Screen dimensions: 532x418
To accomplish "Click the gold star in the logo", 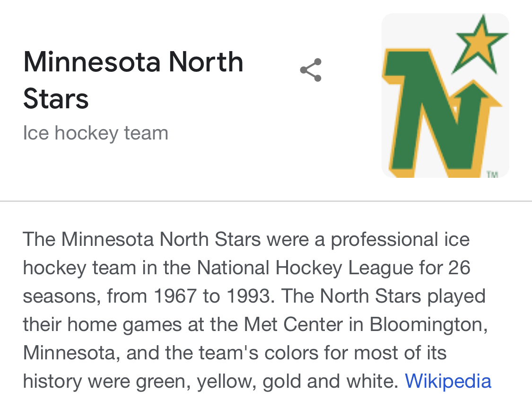I will coord(479,44).
